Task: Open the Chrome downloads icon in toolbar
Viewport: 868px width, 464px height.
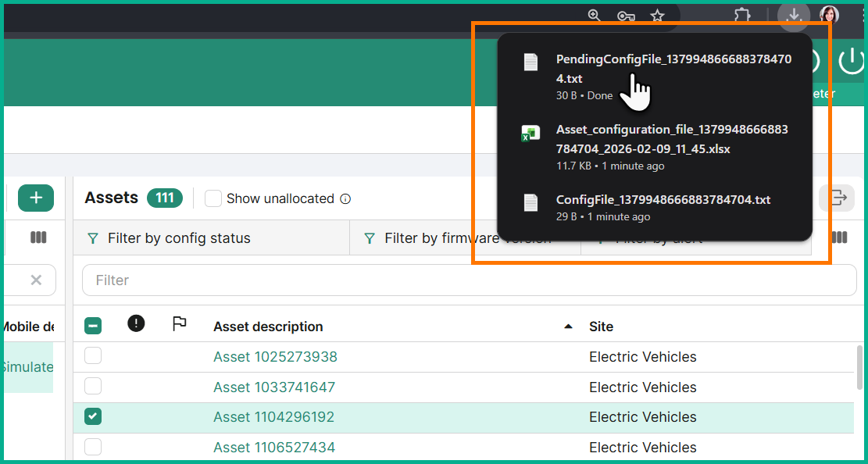Action: coord(794,15)
